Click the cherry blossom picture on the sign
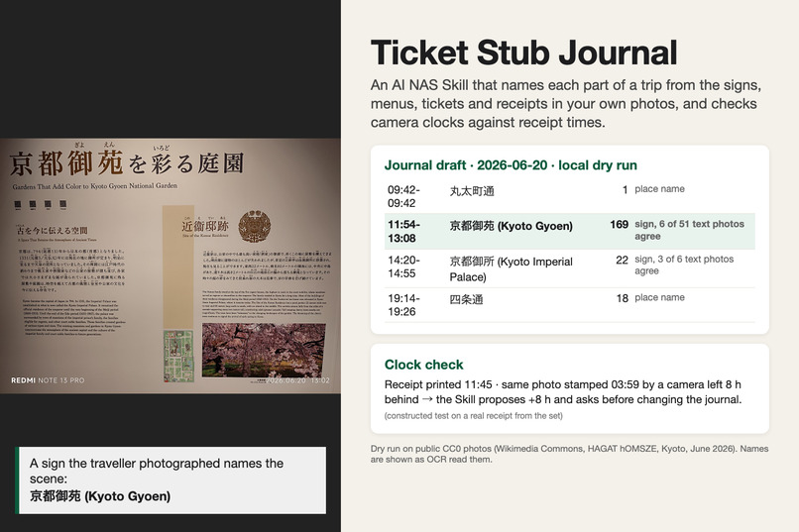 (x=264, y=351)
